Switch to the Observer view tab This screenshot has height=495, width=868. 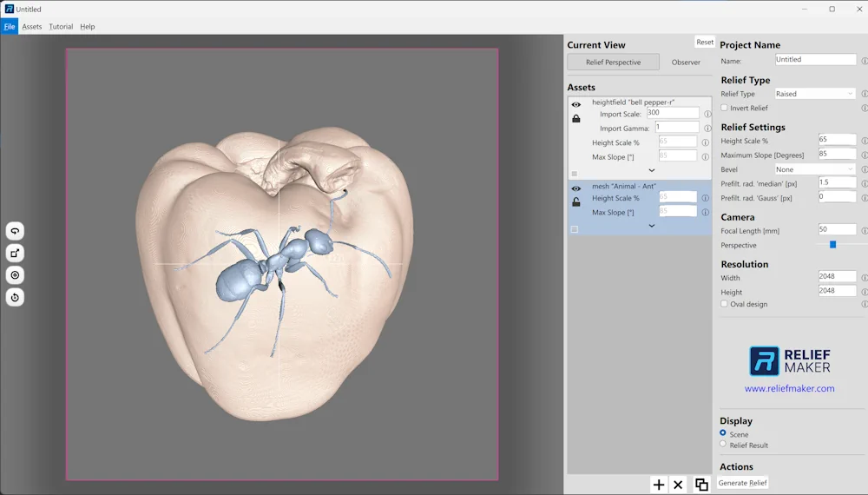coord(686,63)
